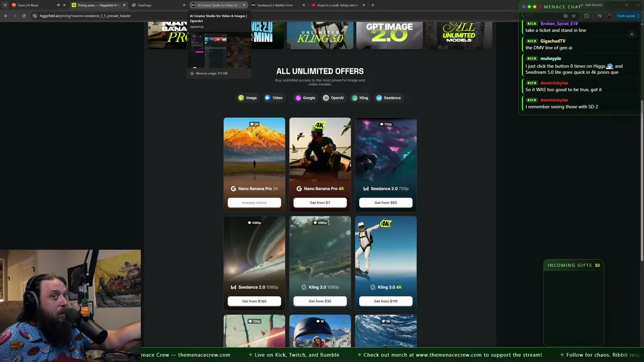The height and width of the screenshot is (362, 644).
Task: Click the 2K badge on the mountain card
Action: coord(254,124)
